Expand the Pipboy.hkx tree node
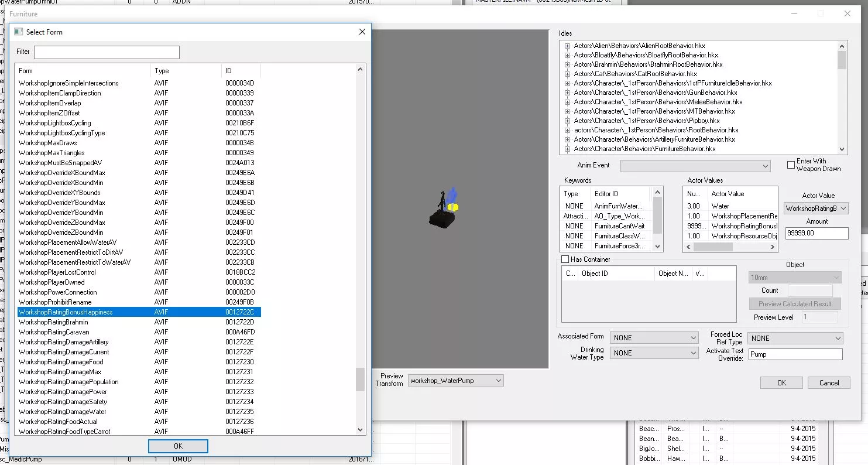The height and width of the screenshot is (465, 868). (567, 121)
